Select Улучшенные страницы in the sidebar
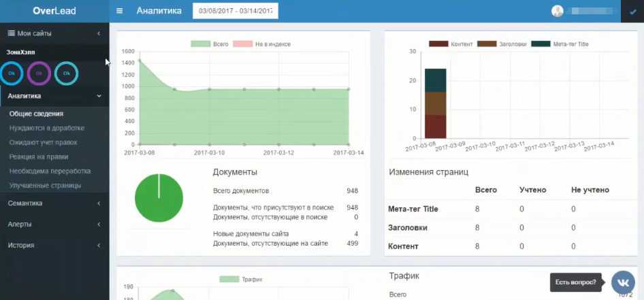644x300 pixels. [45, 185]
